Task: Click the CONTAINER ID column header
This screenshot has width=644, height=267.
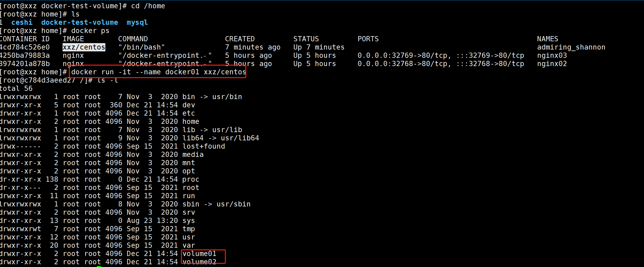Action: coord(24,39)
